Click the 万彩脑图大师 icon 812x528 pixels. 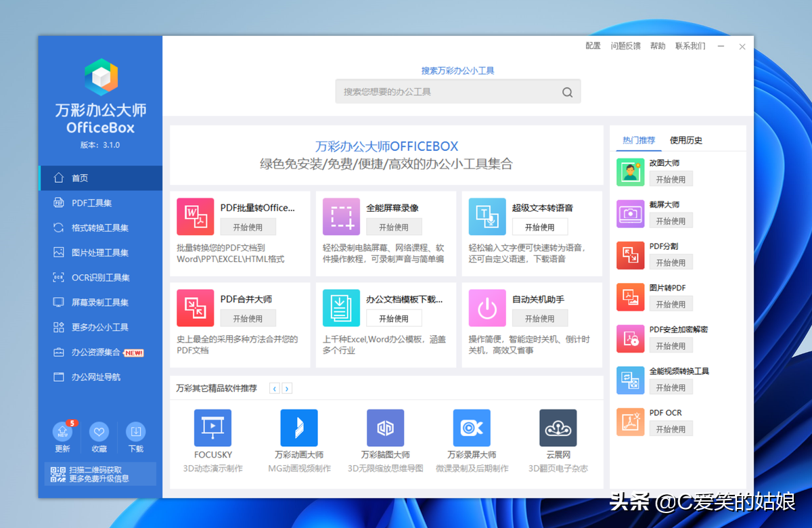386,428
